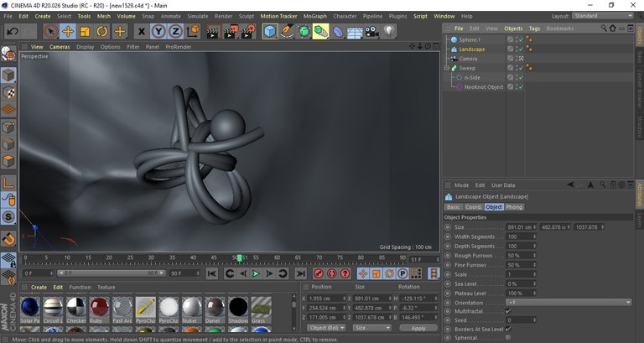This screenshot has height=343, width=644.
Task: Toggle the Multifractal checkbox
Action: [x=508, y=311]
